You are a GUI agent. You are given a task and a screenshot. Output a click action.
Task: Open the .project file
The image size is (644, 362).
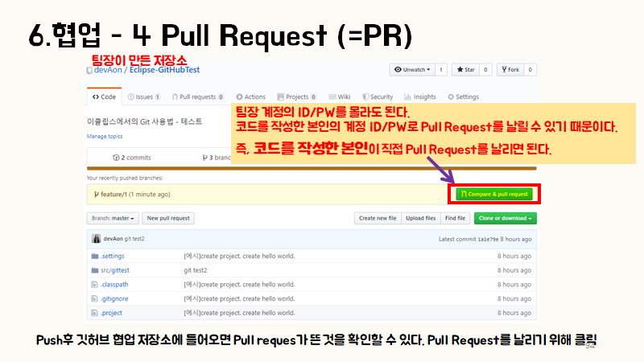point(111,313)
